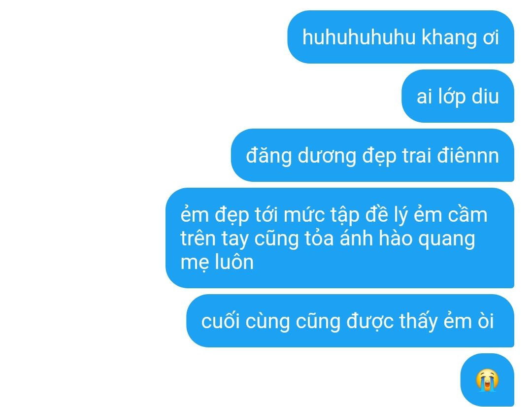Screen dimensions: 532x407
Task: Tap "ẻm đẹp" at start of long message
Action: pos(215,216)
